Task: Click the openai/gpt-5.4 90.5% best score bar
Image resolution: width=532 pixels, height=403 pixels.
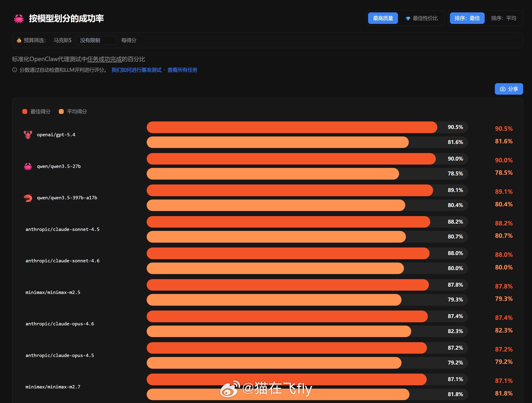Action: (x=292, y=127)
